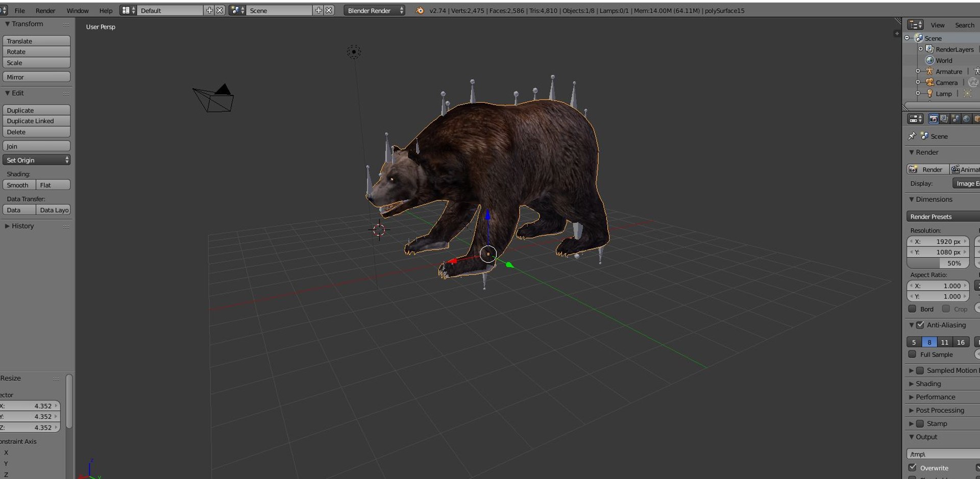Open the Outliner editor type selector icon
The height and width of the screenshot is (479, 980).
point(915,24)
